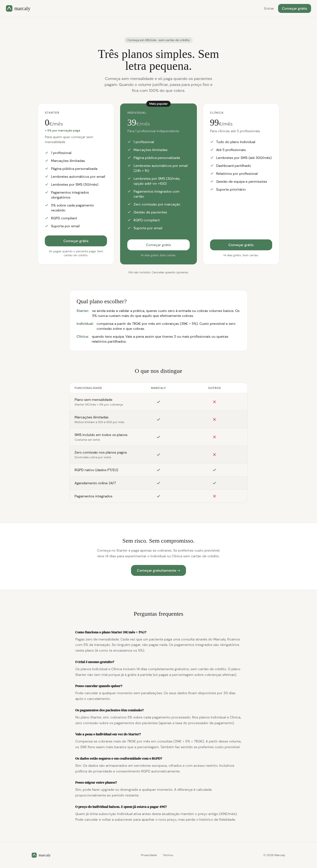Click the '+ 5% por marcação paga' text
This screenshot has height=868, width=317.
click(62, 130)
